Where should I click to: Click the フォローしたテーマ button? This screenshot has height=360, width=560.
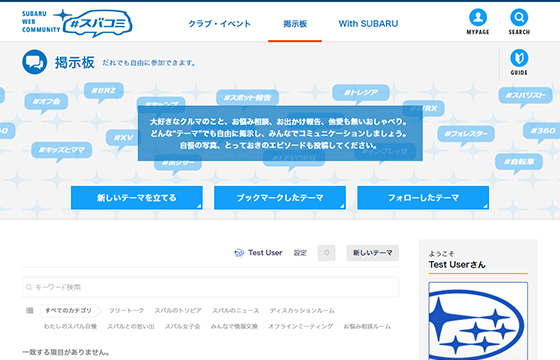point(423,198)
